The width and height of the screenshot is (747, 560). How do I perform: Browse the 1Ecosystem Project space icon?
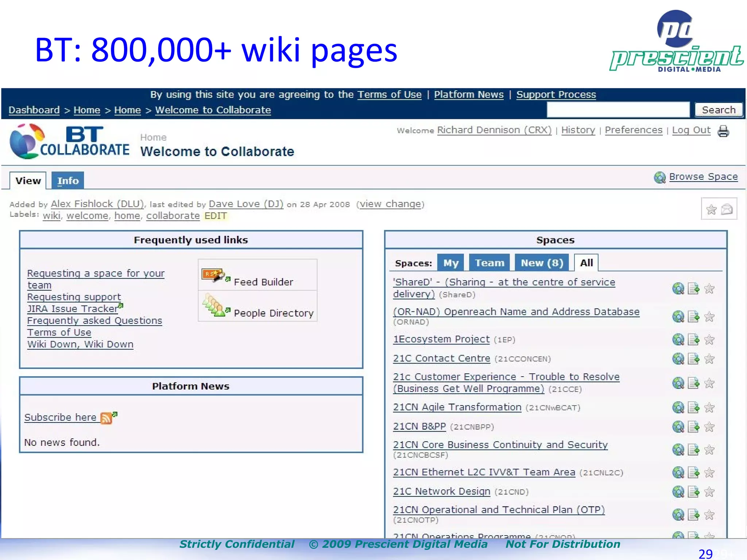678,339
